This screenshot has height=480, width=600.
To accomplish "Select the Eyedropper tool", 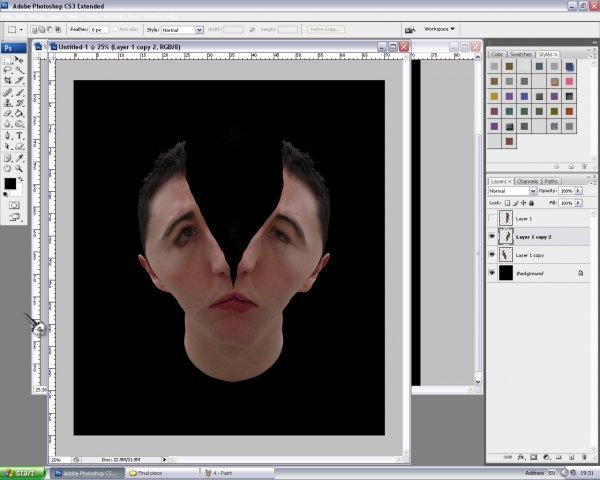I will click(x=19, y=158).
